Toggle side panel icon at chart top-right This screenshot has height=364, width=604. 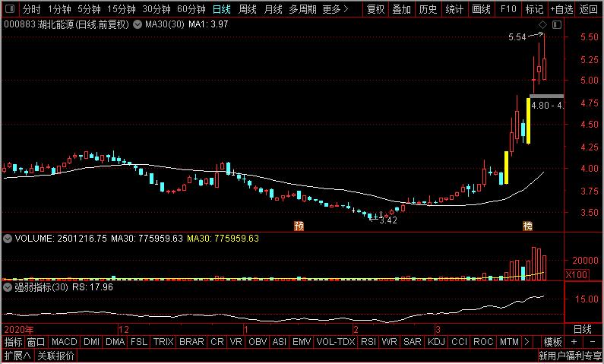(x=557, y=25)
